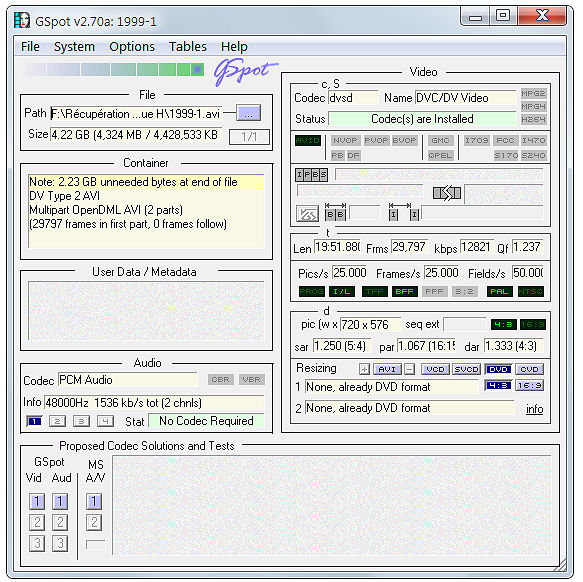This screenshot has width=583, height=582.
Task: Open the File menu
Action: [x=30, y=47]
